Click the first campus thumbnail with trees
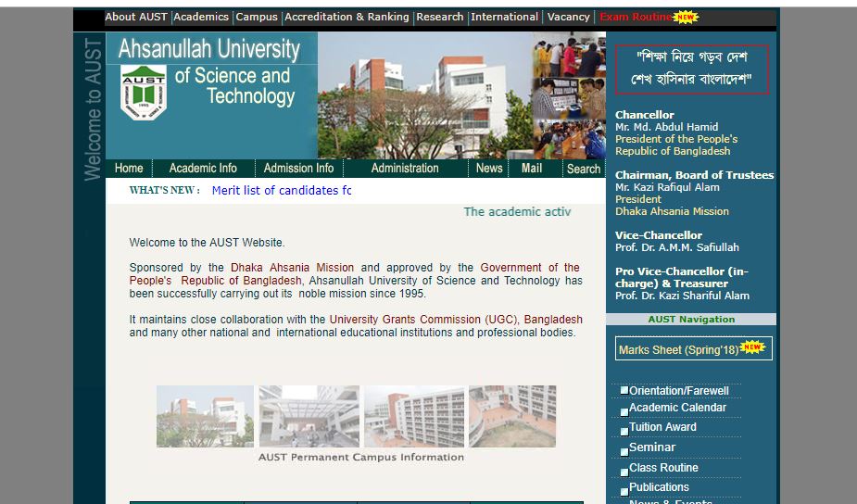This screenshot has height=504, width=857. (205, 417)
